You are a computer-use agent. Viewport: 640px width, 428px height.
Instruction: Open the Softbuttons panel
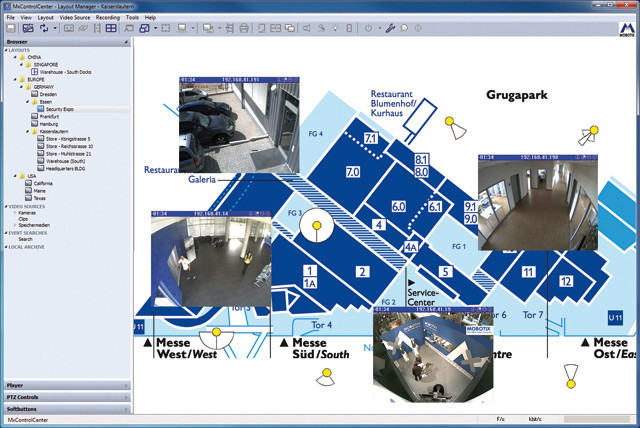pos(66,408)
